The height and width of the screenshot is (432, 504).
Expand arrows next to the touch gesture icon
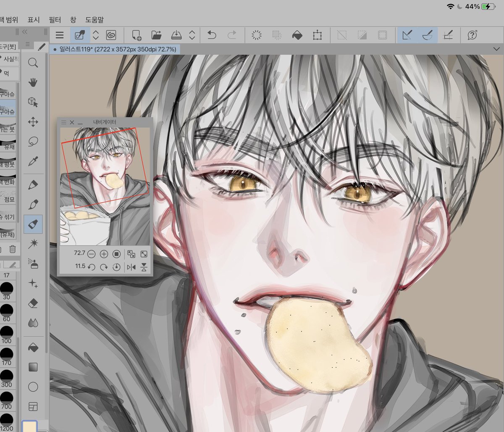(x=96, y=35)
